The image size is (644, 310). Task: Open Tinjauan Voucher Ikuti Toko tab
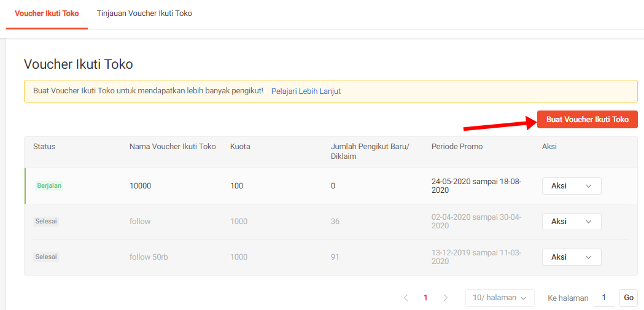coord(144,13)
